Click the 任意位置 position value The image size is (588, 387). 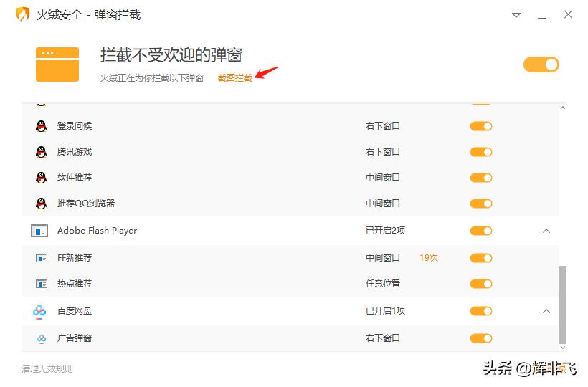(383, 284)
